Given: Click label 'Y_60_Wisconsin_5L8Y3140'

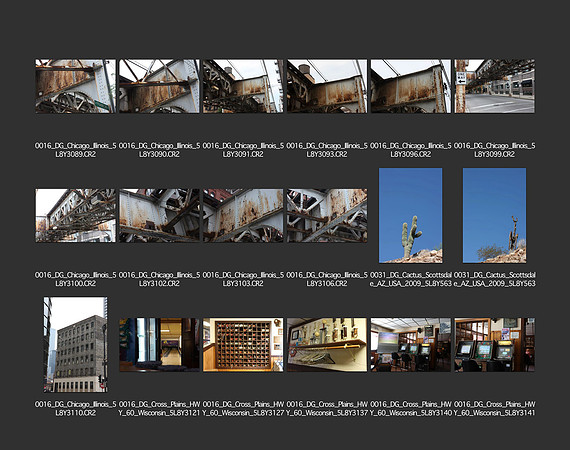Looking at the screenshot, I should click(x=411, y=413).
